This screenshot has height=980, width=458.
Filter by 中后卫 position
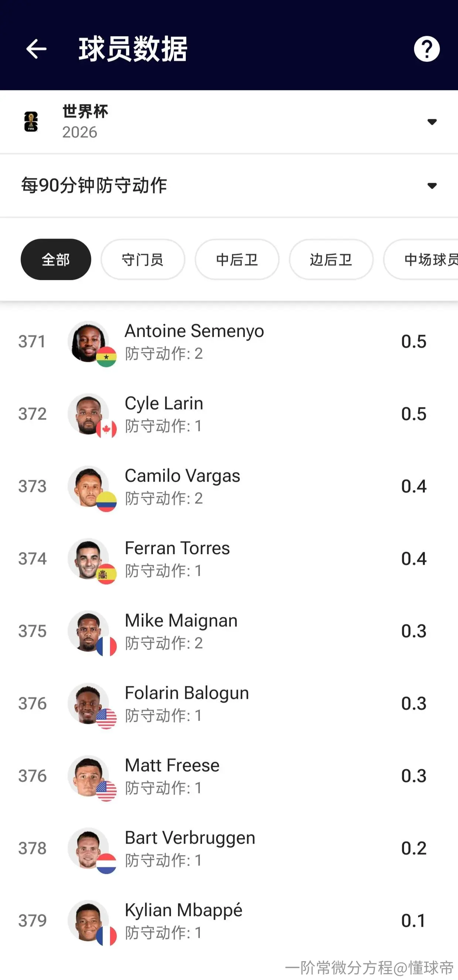[237, 259]
